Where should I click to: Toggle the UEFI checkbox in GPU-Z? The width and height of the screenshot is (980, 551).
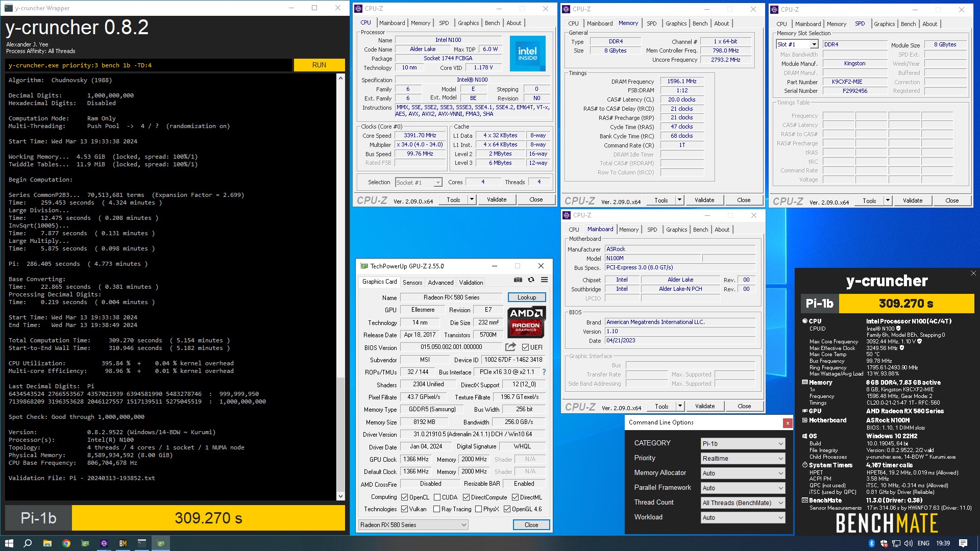(x=526, y=347)
